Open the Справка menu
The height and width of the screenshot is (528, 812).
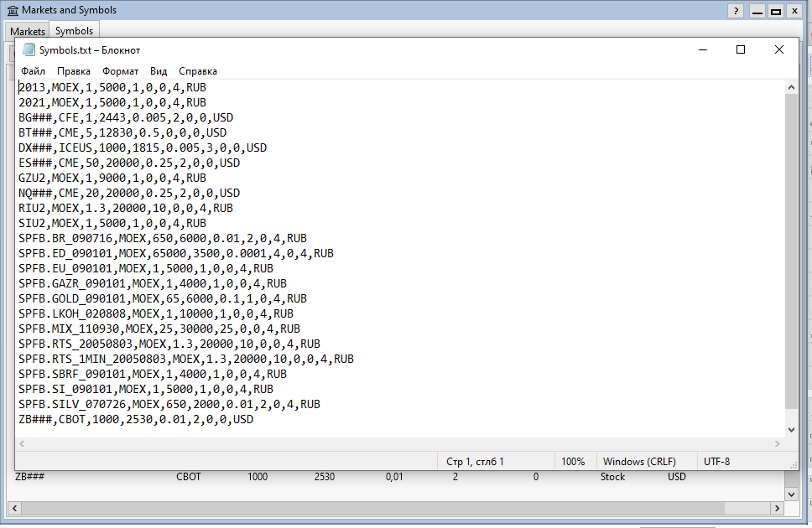click(x=197, y=70)
